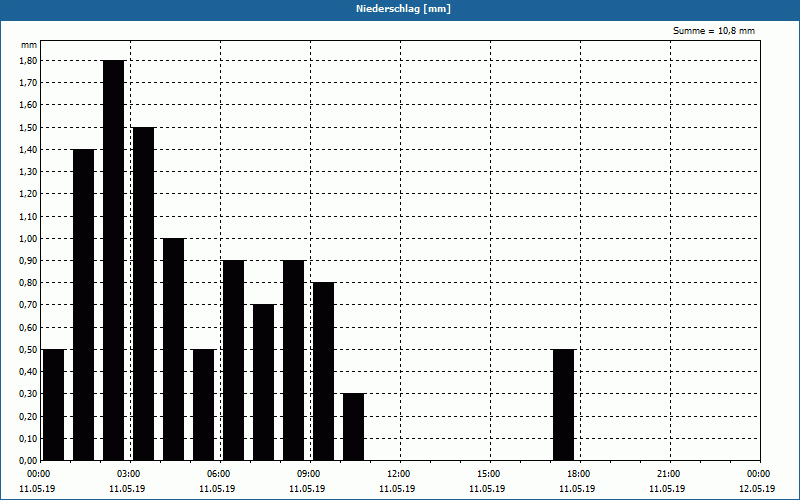Click the 0,50 bar just before 06:00

point(204,405)
